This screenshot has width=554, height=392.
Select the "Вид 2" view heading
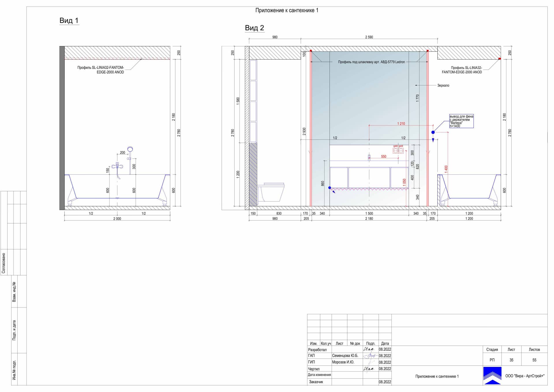tap(254, 28)
